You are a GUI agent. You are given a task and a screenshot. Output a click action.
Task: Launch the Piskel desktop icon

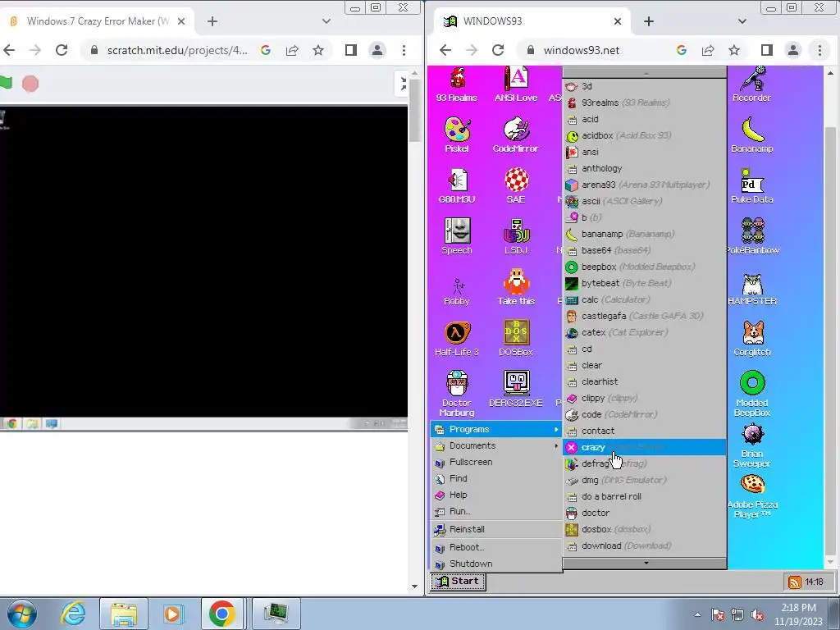(456, 135)
